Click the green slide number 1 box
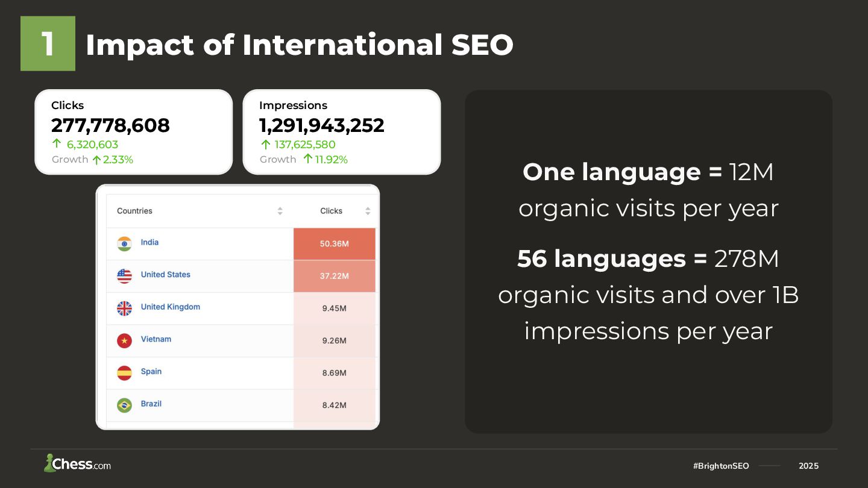Image resolution: width=868 pixels, height=488 pixels. pyautogui.click(x=48, y=44)
